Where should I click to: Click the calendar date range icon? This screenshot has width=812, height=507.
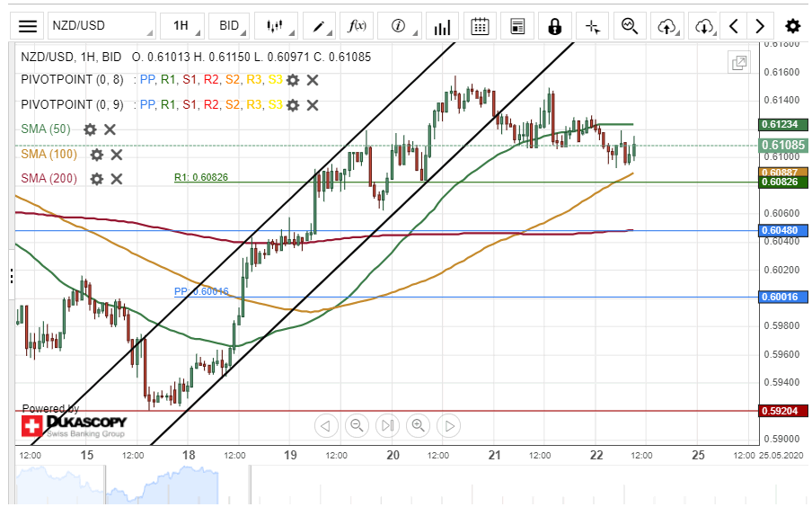[481, 26]
